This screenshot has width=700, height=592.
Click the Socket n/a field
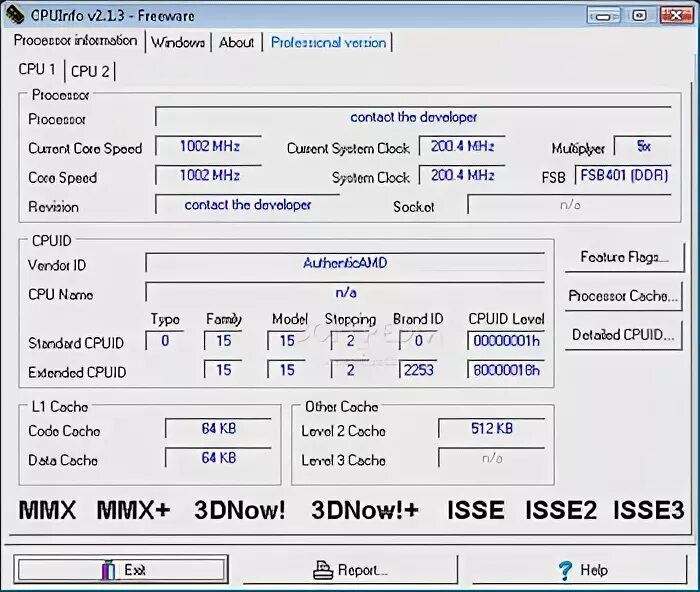coord(569,204)
